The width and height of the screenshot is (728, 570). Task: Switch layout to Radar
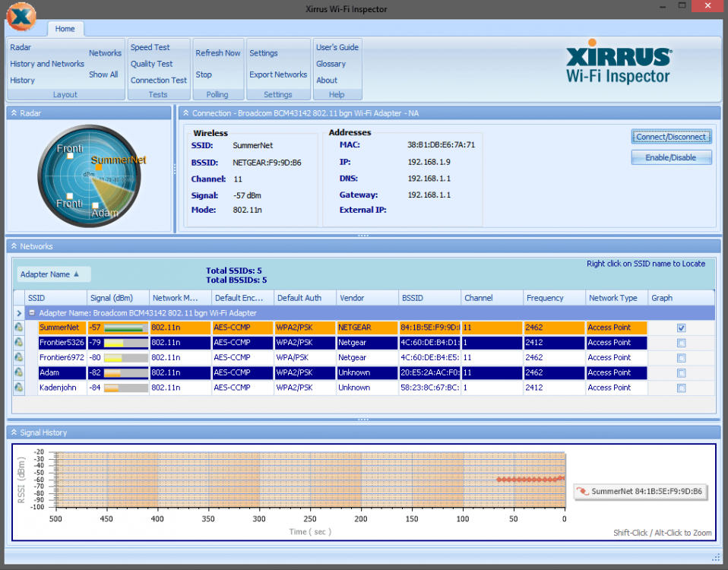click(21, 47)
